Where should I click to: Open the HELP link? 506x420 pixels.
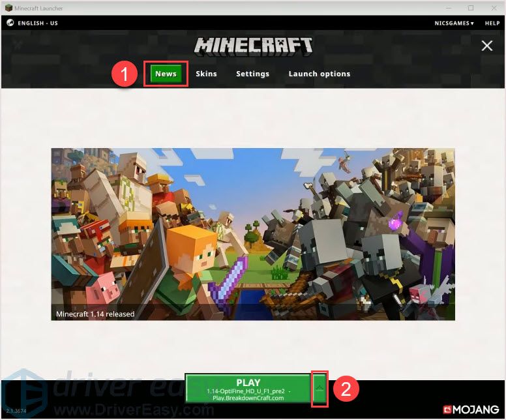[492, 23]
